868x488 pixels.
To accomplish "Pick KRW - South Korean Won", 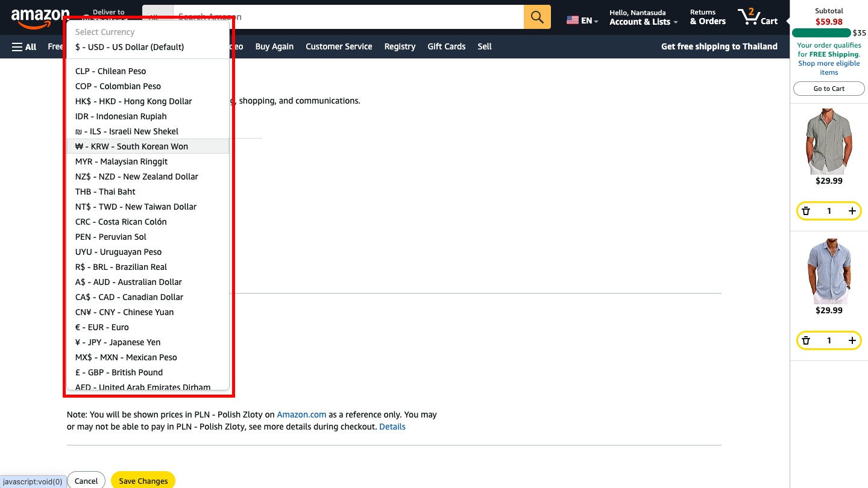I will (x=148, y=146).
